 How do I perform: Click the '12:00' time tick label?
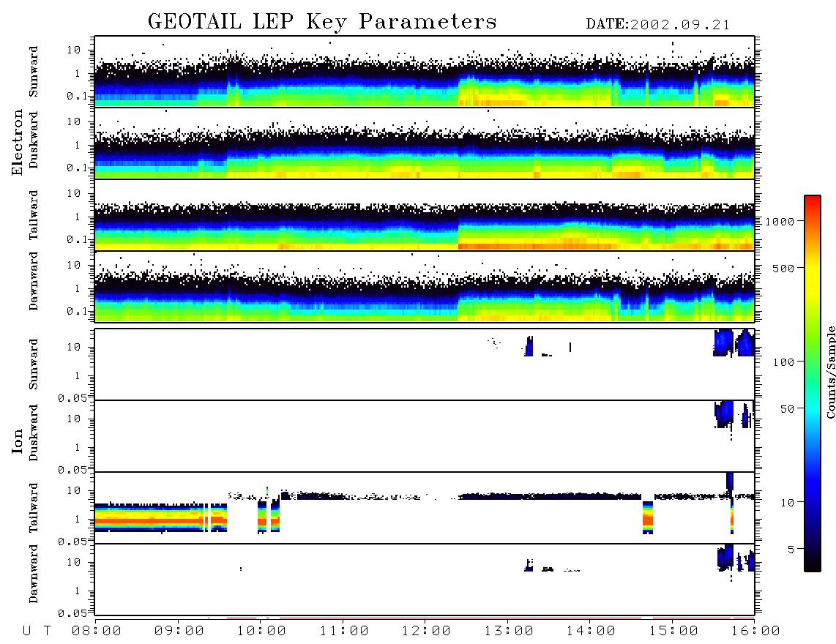[x=425, y=632]
